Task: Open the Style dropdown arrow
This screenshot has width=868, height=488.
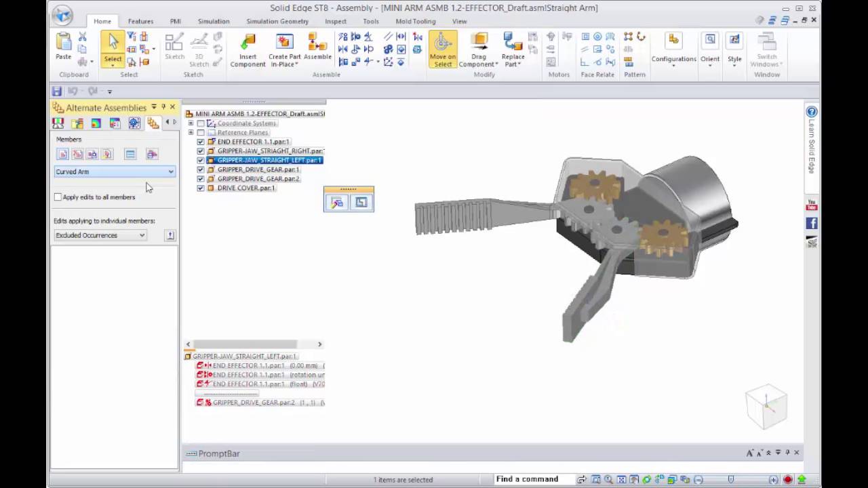Action: point(734,65)
